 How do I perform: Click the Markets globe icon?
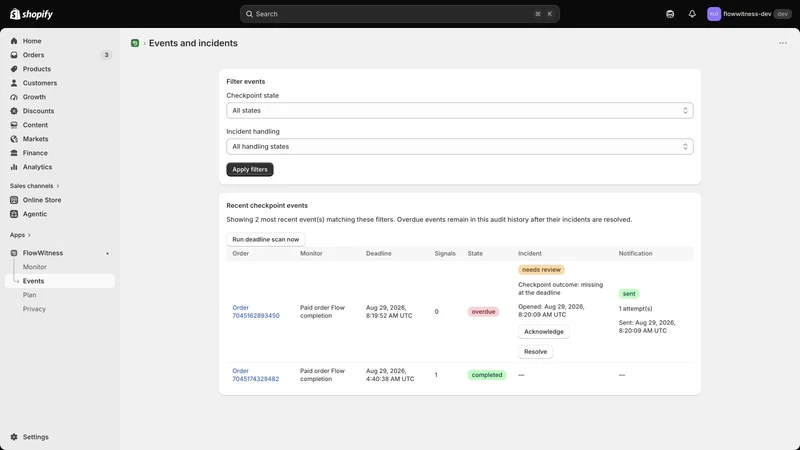pyautogui.click(x=14, y=139)
